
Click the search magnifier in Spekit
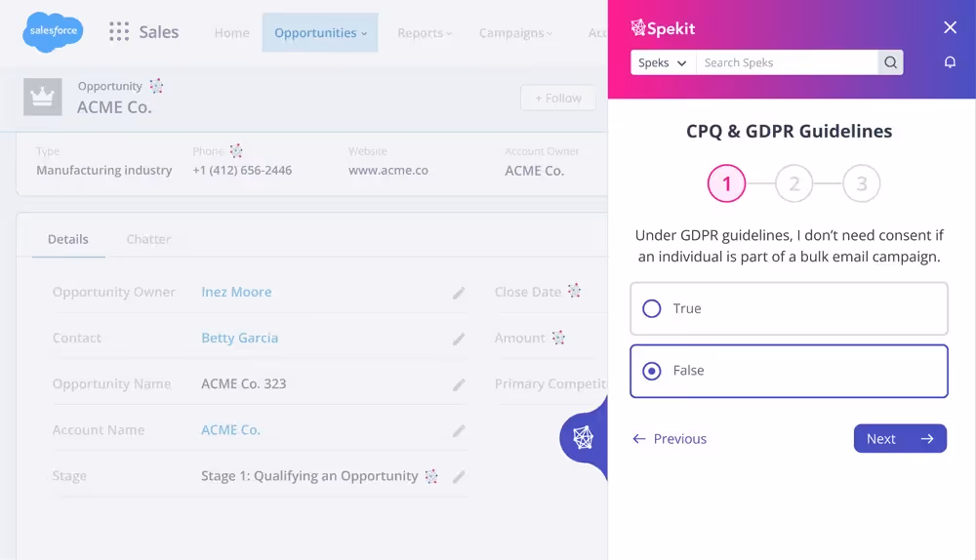(891, 62)
